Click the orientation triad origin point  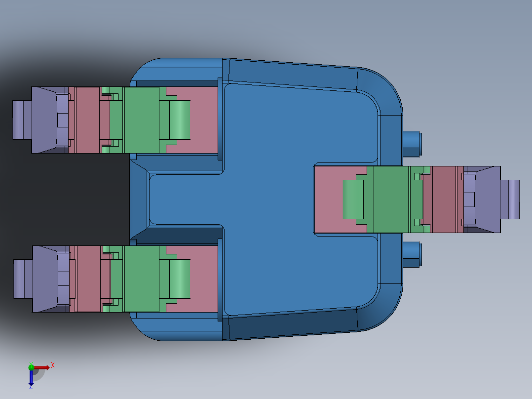point(31,367)
